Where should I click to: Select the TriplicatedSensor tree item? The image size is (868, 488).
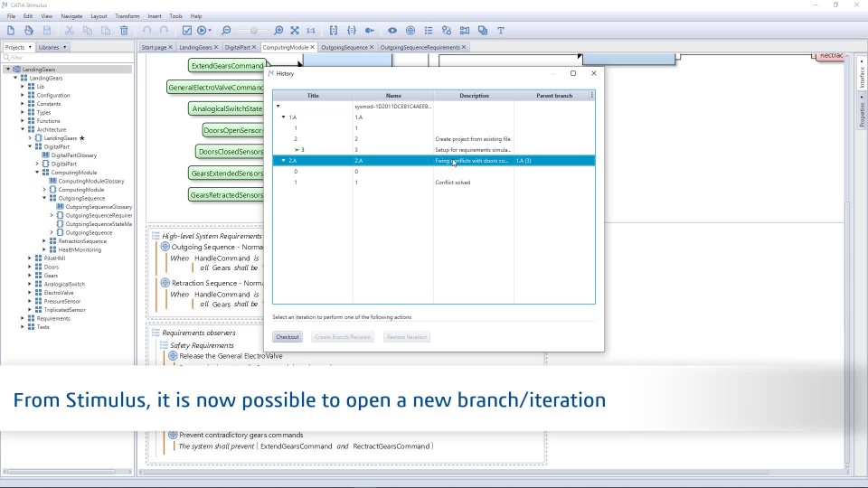point(65,310)
